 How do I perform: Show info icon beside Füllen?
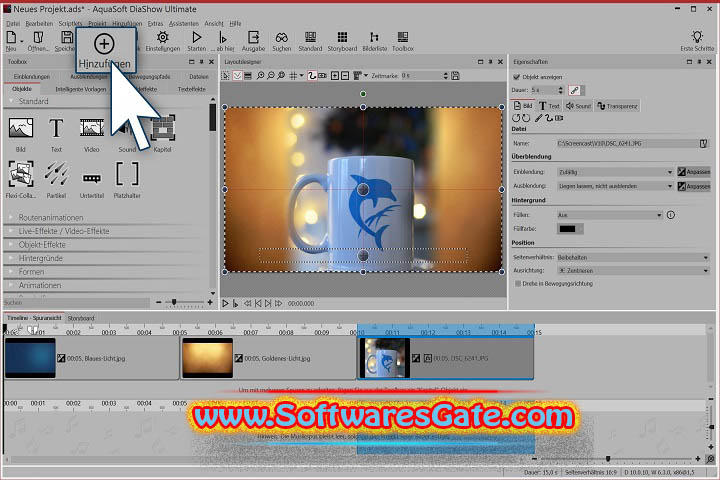pos(671,215)
